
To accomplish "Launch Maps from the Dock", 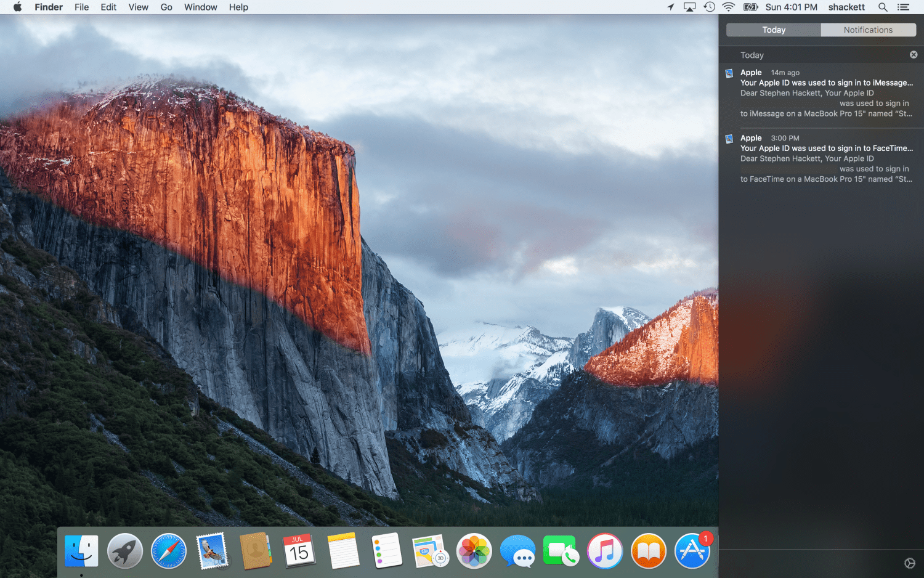I will (x=431, y=550).
